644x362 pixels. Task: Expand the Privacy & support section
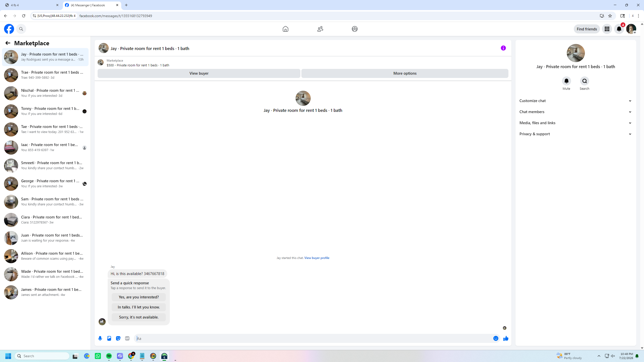click(576, 134)
